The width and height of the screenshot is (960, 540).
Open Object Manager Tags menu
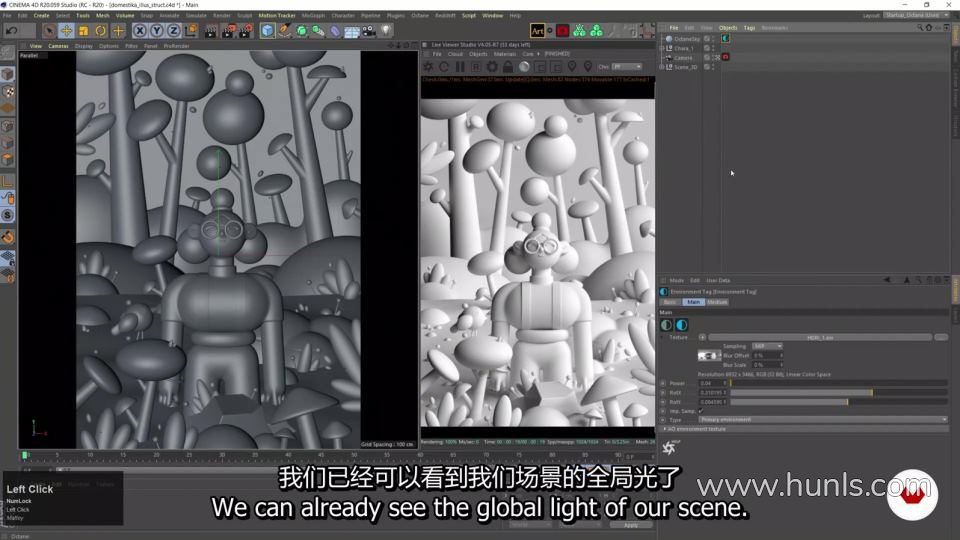749,28
